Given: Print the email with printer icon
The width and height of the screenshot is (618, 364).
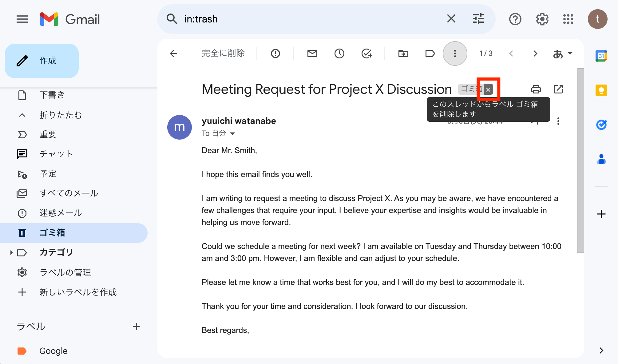Looking at the screenshot, I should (536, 89).
